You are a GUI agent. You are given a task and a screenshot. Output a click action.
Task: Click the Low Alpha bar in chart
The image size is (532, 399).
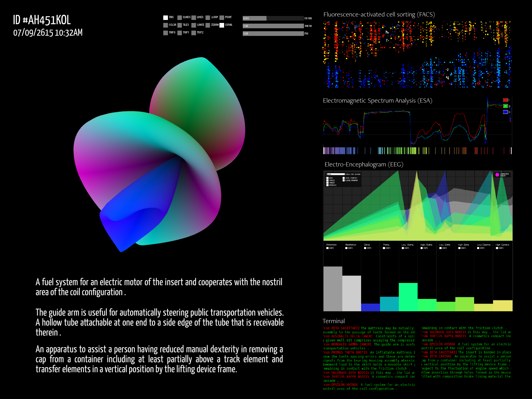point(408,297)
